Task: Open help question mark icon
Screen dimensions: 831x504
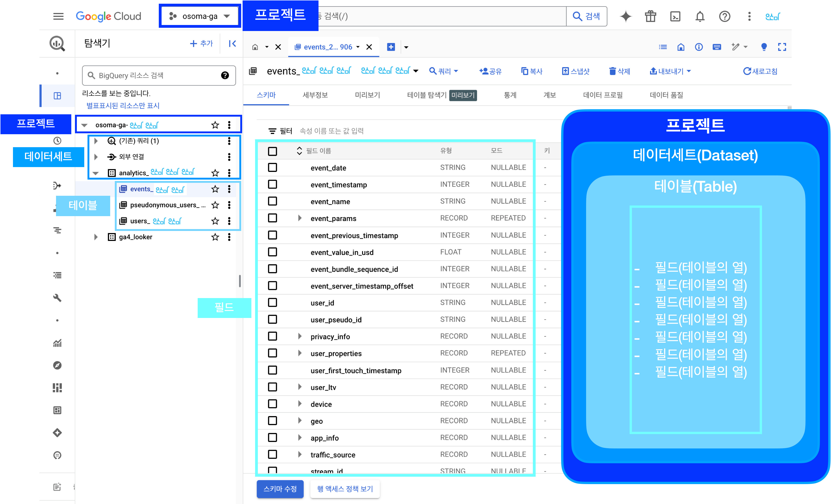Action: tap(725, 16)
